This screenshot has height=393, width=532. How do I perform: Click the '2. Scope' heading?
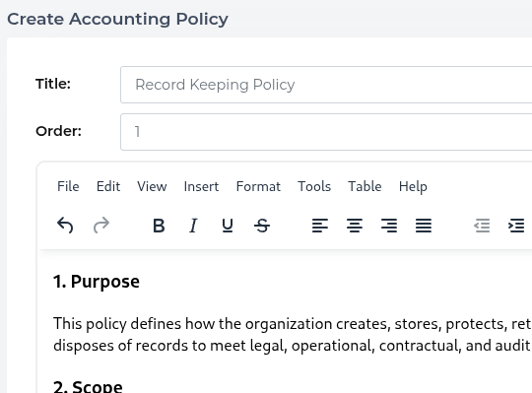point(88,386)
